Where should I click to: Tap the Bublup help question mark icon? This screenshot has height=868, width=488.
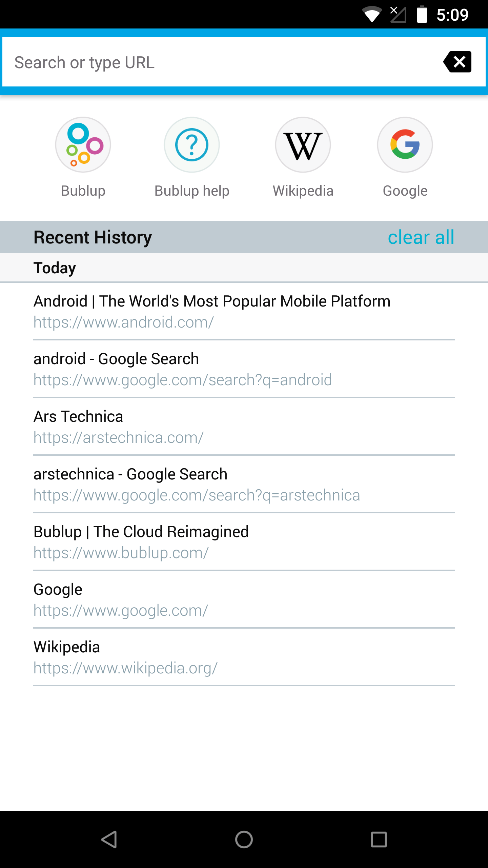point(192,145)
